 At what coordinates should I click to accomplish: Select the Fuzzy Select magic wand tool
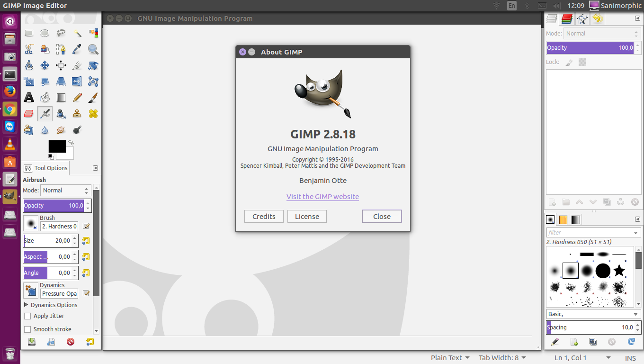tap(77, 33)
